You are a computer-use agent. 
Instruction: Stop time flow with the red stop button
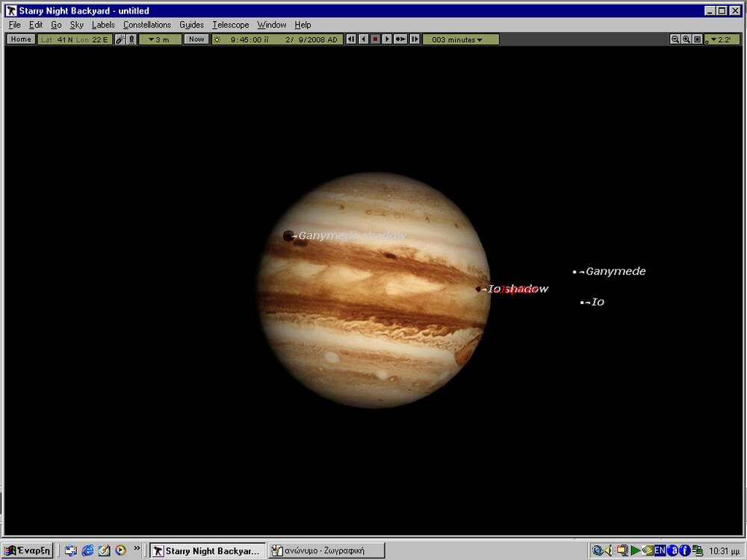point(375,40)
